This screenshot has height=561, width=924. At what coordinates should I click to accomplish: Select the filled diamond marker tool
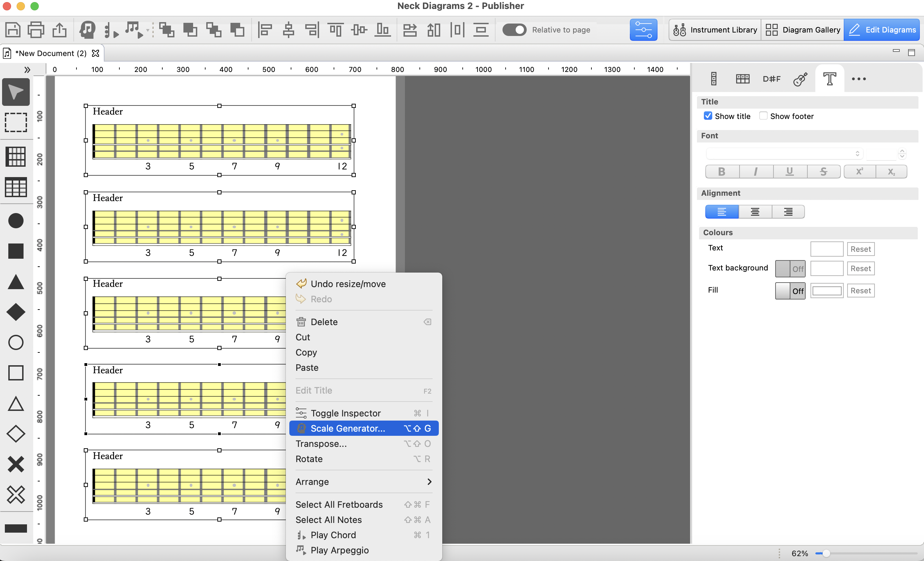coord(16,312)
